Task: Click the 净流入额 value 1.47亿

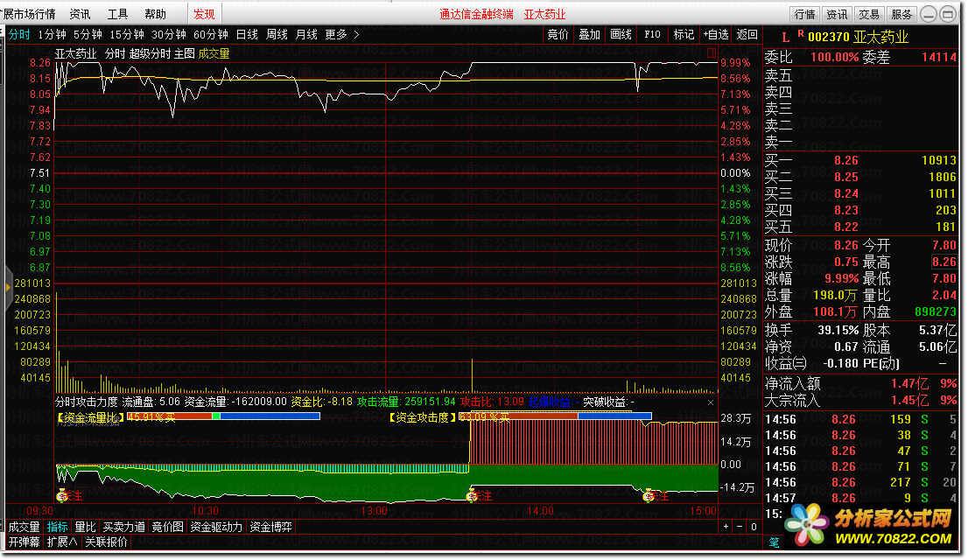Action: (909, 383)
